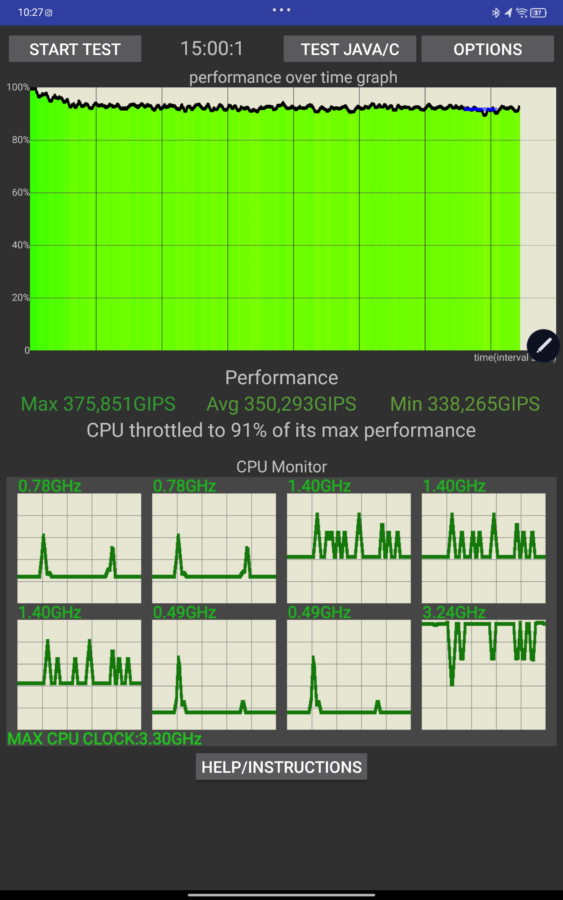Open the OPTIONS menu

pyautogui.click(x=488, y=49)
